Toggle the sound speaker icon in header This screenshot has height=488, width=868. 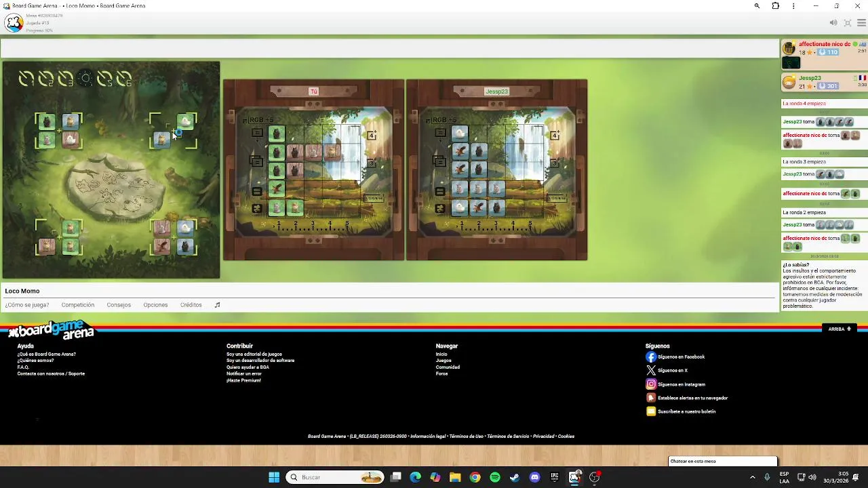[833, 23]
